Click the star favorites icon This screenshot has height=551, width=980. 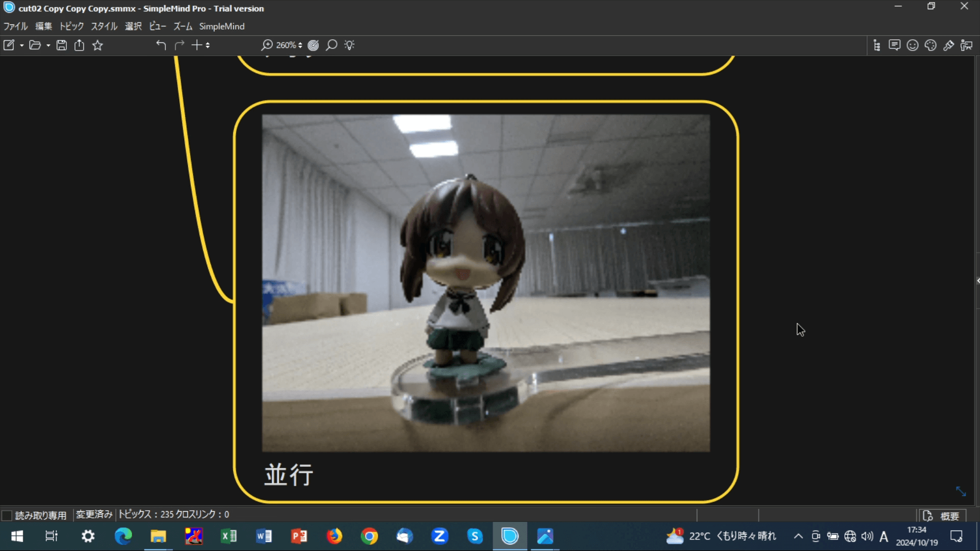coord(97,45)
